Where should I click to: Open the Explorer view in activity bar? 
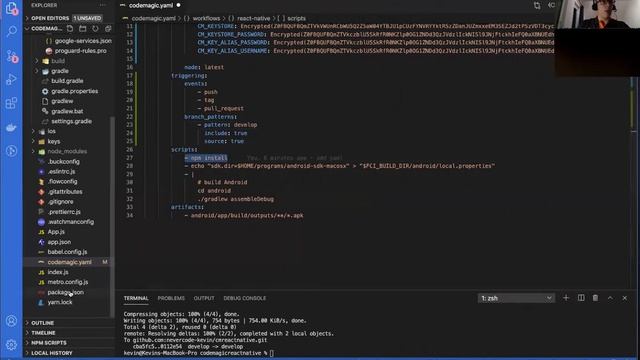pyautogui.click(x=11, y=8)
